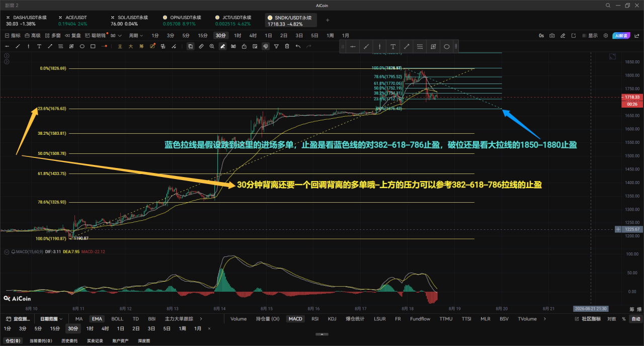Image resolution: width=644 pixels, height=346 pixels.
Task: Click the ellipse tool in floating toolbar
Action: [x=446, y=47]
